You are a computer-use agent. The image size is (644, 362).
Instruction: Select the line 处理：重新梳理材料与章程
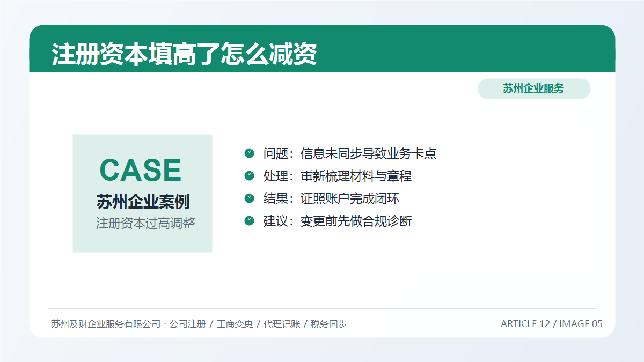(337, 176)
